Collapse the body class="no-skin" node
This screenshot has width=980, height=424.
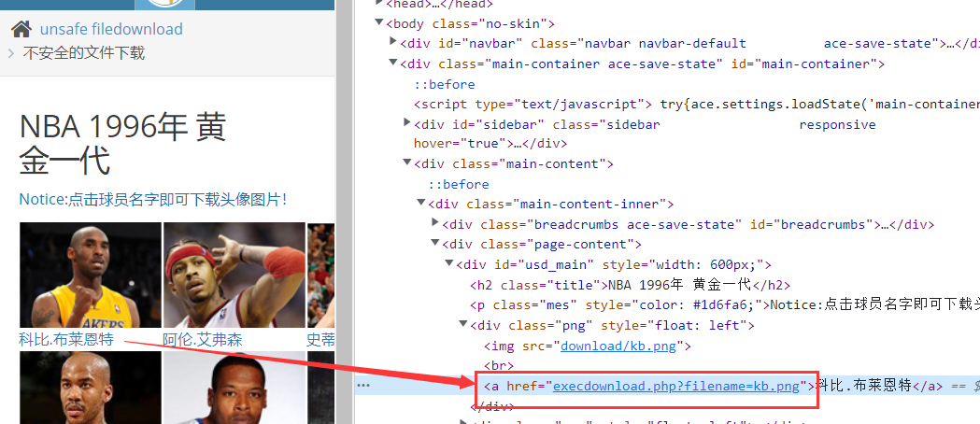point(378,22)
